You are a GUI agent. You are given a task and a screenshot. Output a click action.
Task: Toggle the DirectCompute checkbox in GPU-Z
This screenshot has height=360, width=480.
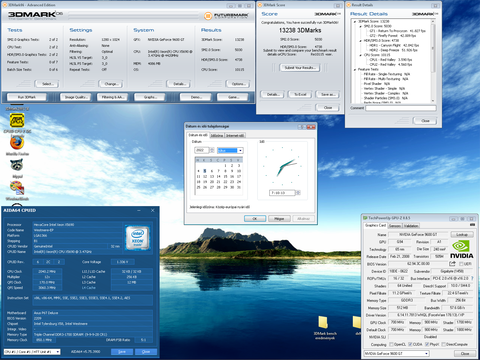[x=444, y=344]
